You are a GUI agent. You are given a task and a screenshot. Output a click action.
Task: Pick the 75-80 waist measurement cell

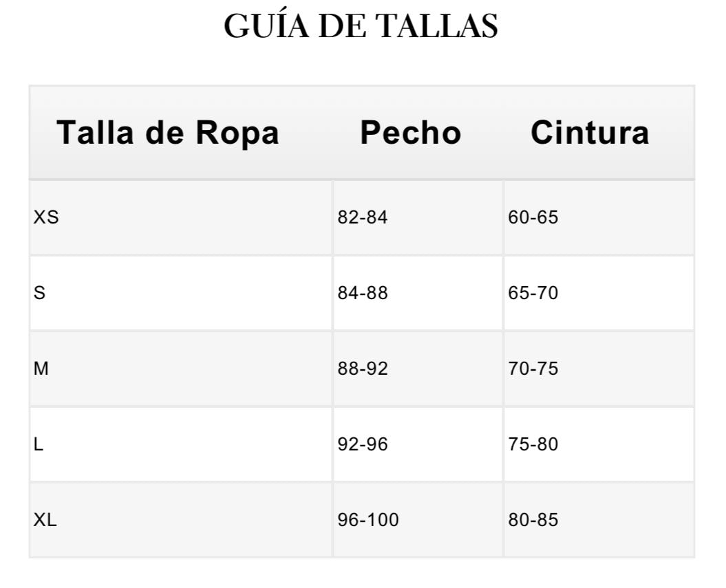tap(533, 444)
